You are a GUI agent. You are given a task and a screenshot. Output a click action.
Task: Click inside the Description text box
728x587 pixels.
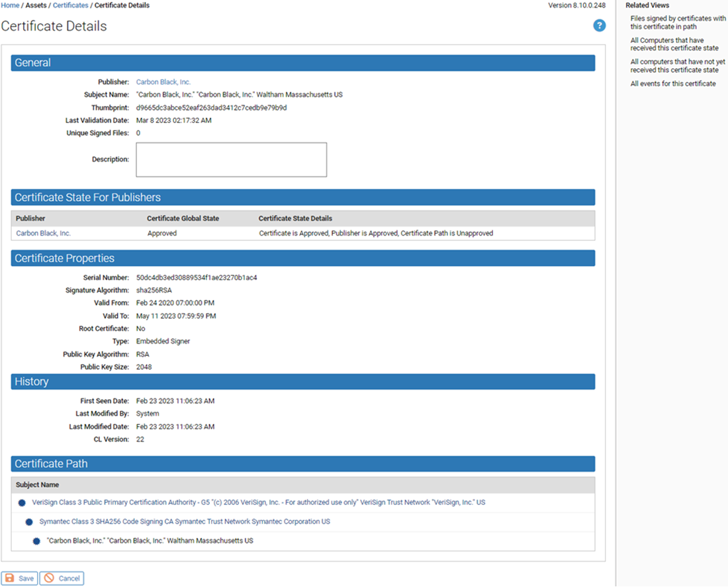tap(230, 159)
